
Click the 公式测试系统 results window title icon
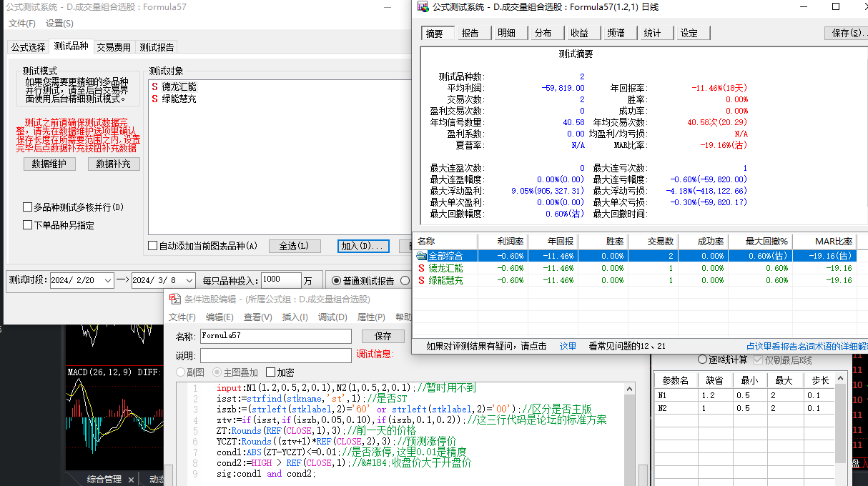click(x=423, y=7)
